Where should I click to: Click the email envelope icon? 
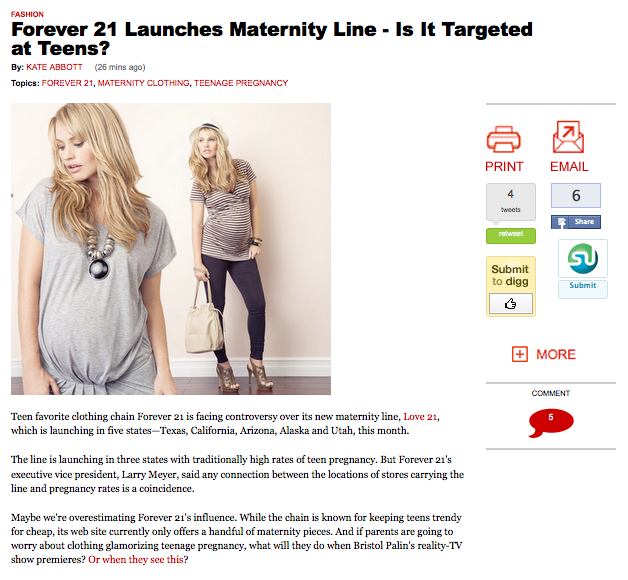568,137
